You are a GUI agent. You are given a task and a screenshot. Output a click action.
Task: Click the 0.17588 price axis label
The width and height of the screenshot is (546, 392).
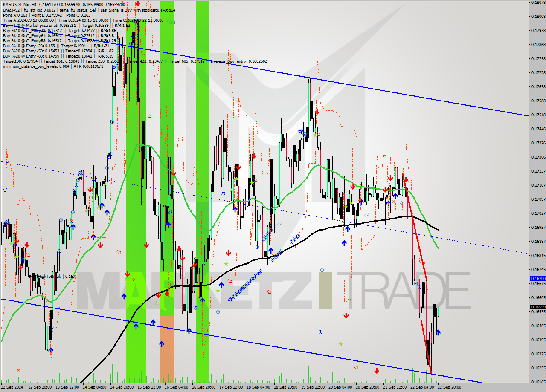coord(538,101)
